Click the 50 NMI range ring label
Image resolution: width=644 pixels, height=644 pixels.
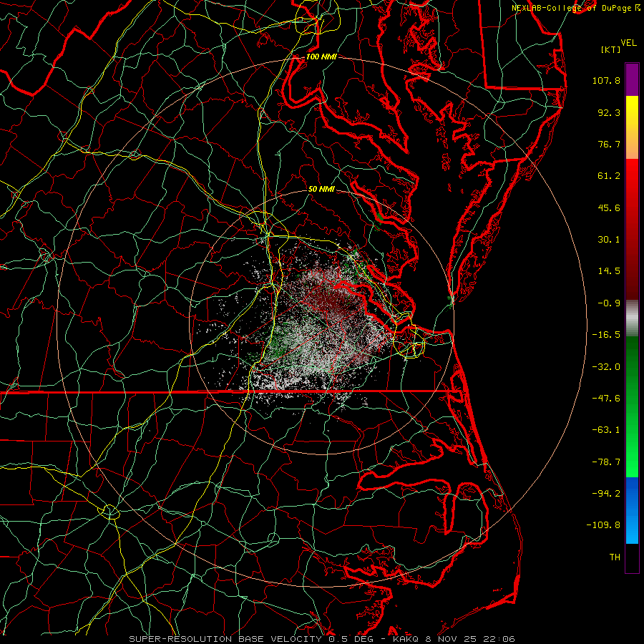point(321,189)
